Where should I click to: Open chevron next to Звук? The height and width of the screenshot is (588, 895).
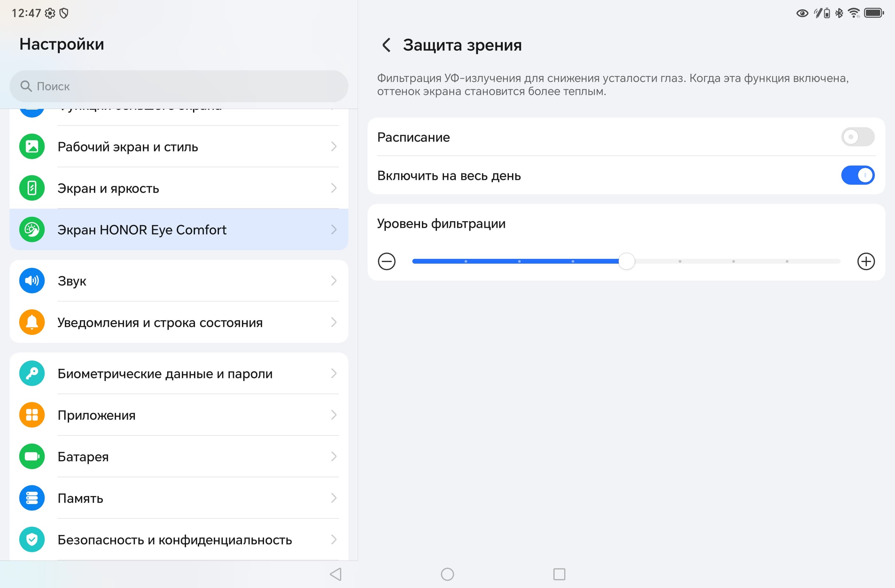tap(334, 281)
